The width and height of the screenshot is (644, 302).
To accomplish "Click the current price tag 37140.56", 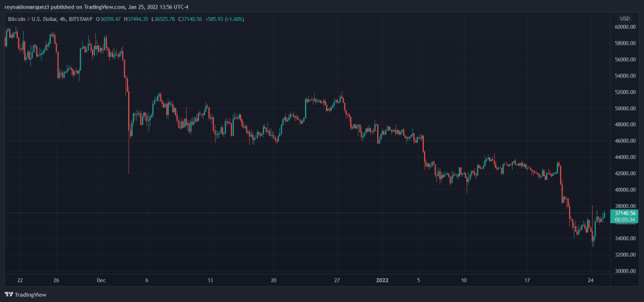I will pyautogui.click(x=624, y=213).
